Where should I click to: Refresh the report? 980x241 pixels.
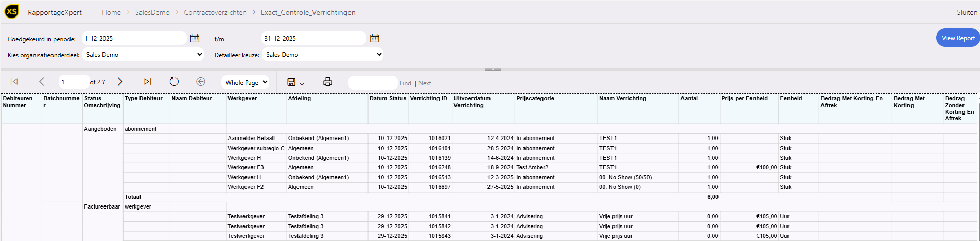pos(174,82)
